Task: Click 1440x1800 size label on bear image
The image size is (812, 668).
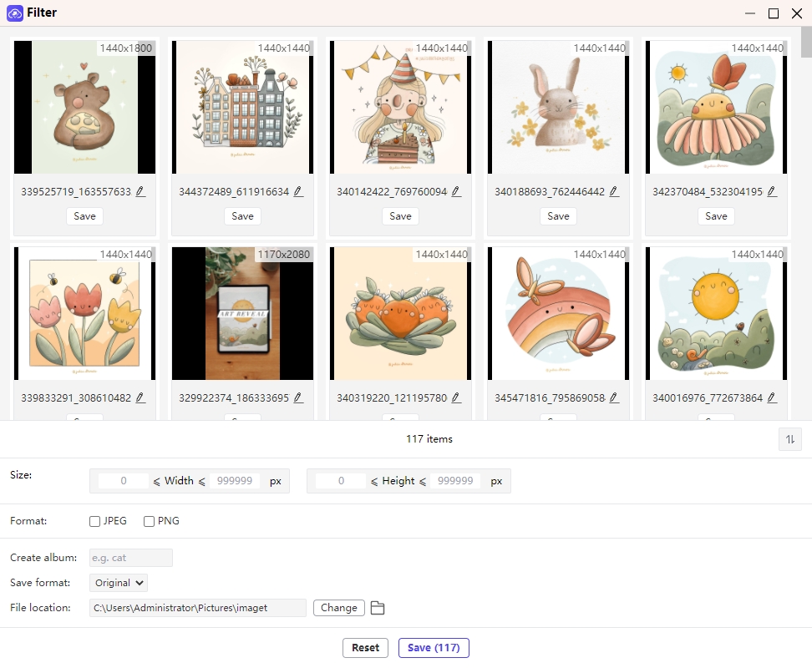Action: pyautogui.click(x=126, y=48)
